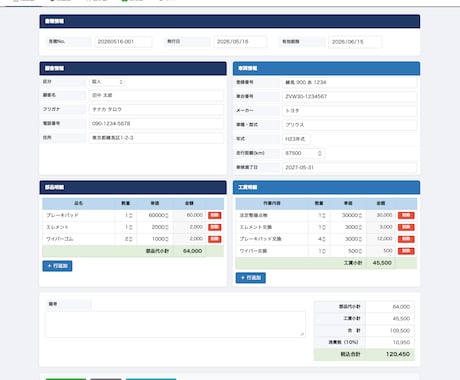Click the registration number field 練馬 900 あ 1234

pyautogui.click(x=349, y=82)
